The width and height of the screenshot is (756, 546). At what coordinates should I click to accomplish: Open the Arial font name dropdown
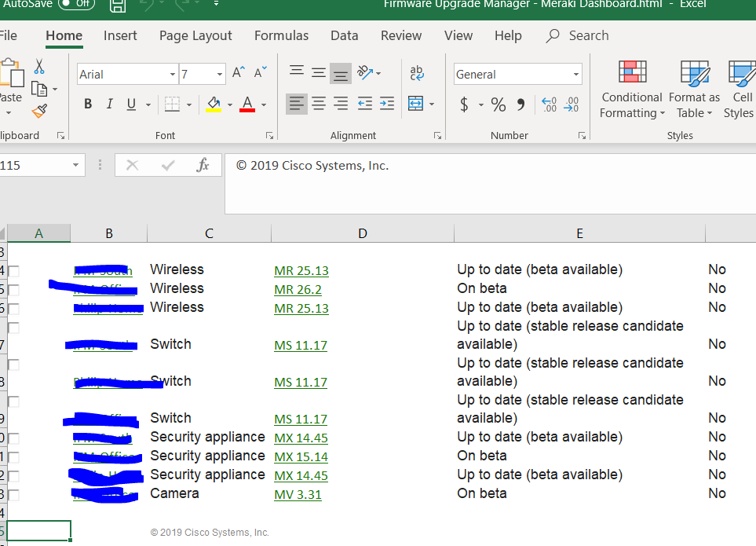173,75
